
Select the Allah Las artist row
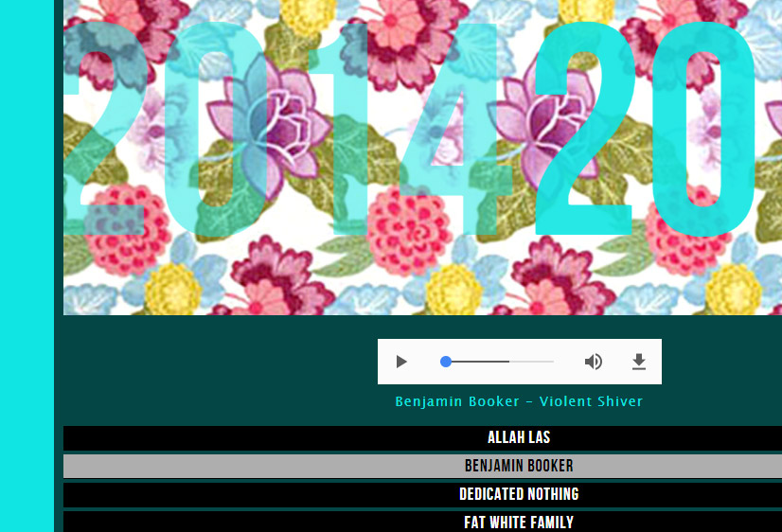[422, 437]
